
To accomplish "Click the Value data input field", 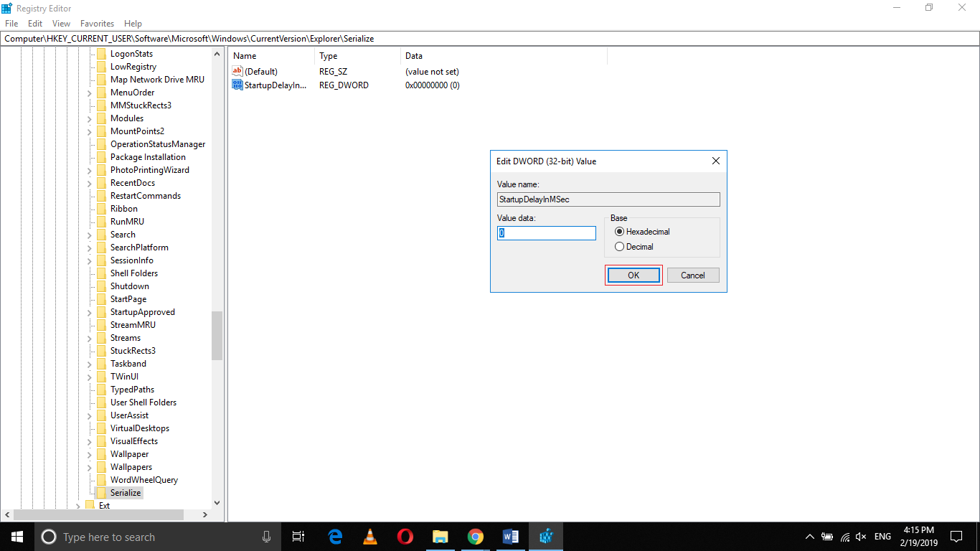I will [x=547, y=233].
